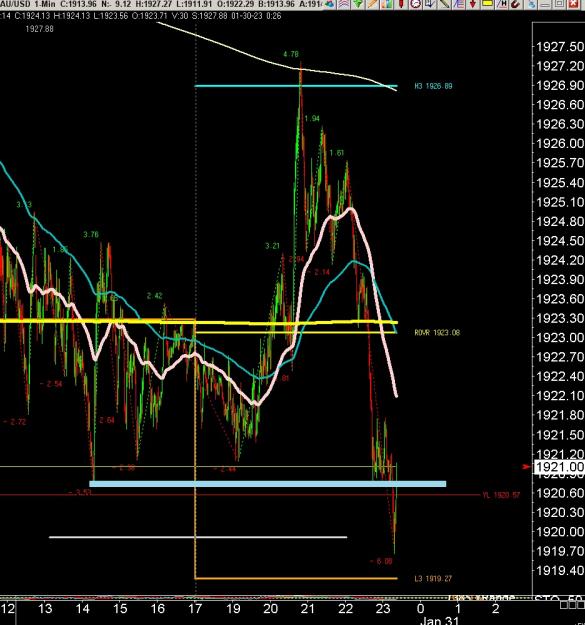Viewport: 585px width, 625px height.
Task: Click the slash-E line tool icon
Action: tap(458, 4)
